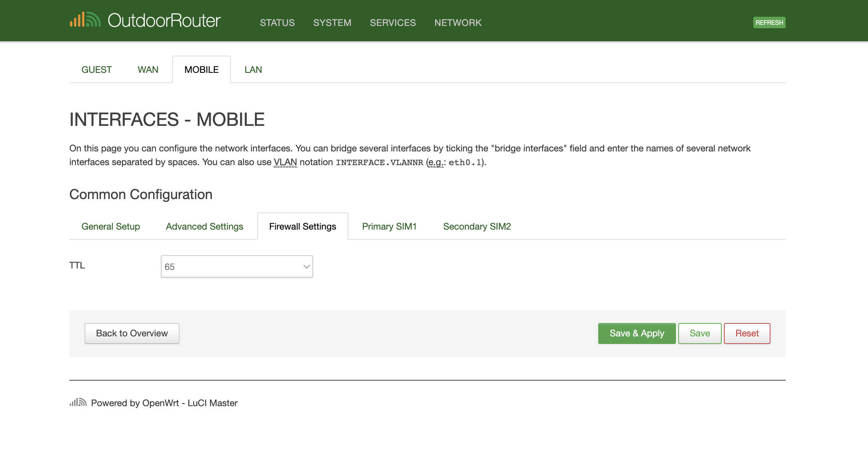The height and width of the screenshot is (463, 868).
Task: Open the SERVICES menu
Action: (393, 23)
